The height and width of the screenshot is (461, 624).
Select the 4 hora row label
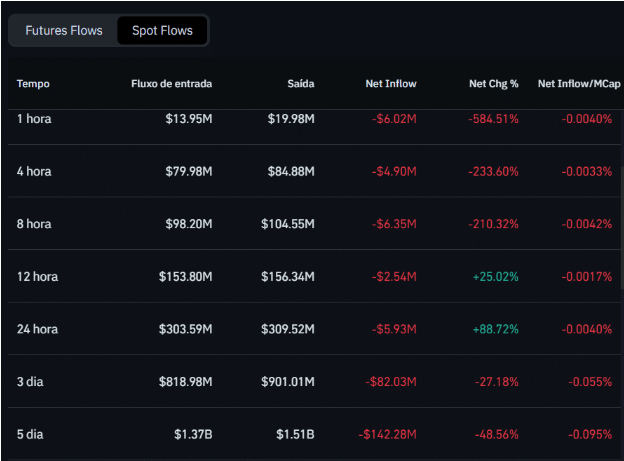(34, 171)
